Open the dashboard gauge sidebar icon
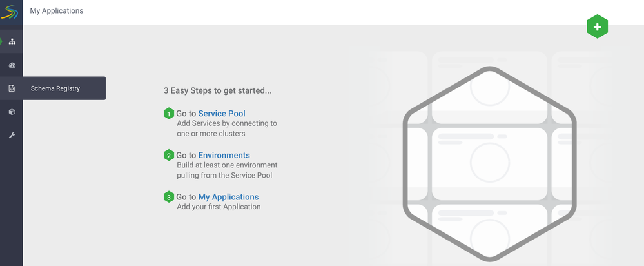Screen dimensions: 644x266 click(x=12, y=65)
